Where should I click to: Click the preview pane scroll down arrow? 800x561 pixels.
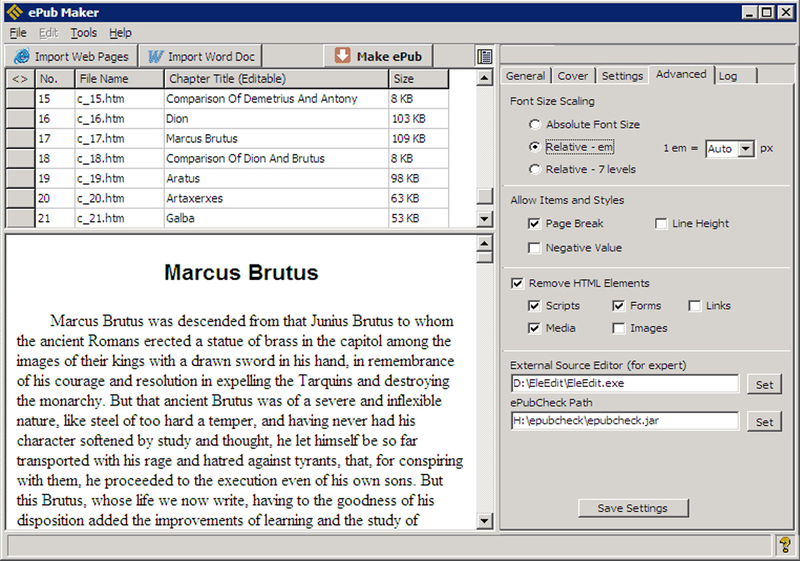coord(484,521)
